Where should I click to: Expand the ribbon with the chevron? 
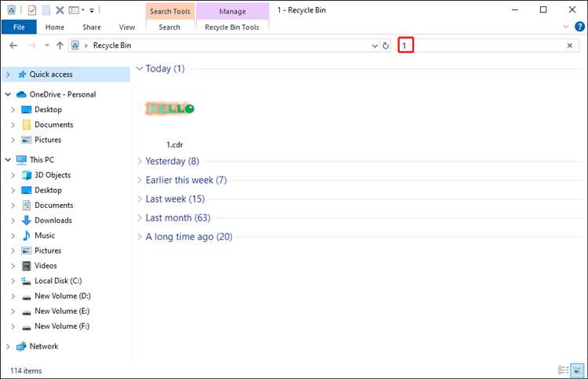[566, 27]
